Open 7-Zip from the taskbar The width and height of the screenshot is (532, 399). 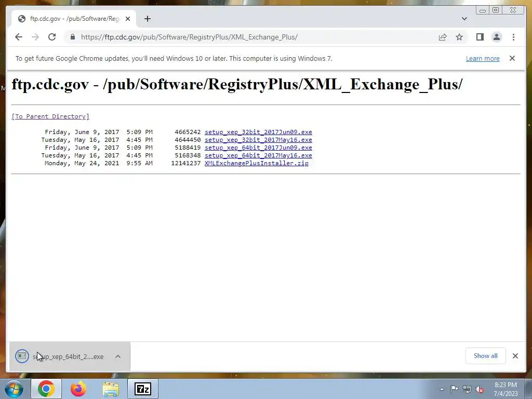(x=142, y=389)
